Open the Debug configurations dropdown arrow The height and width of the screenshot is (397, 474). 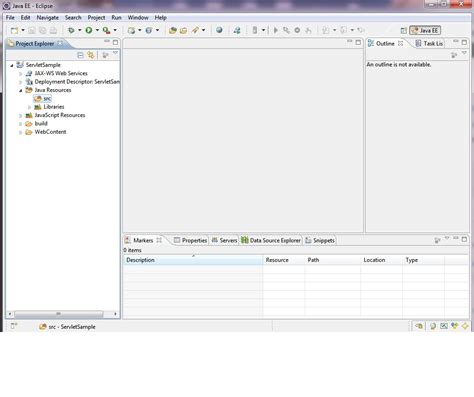[80, 30]
